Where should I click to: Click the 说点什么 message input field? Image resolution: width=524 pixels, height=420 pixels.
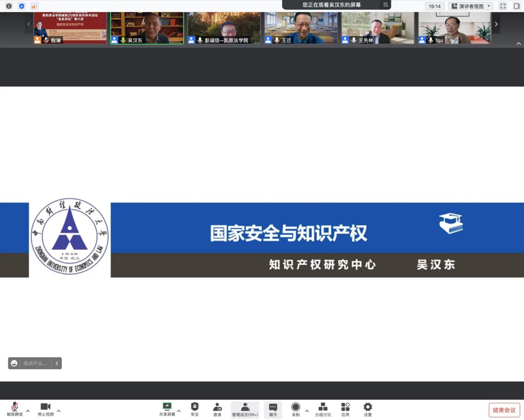35,363
